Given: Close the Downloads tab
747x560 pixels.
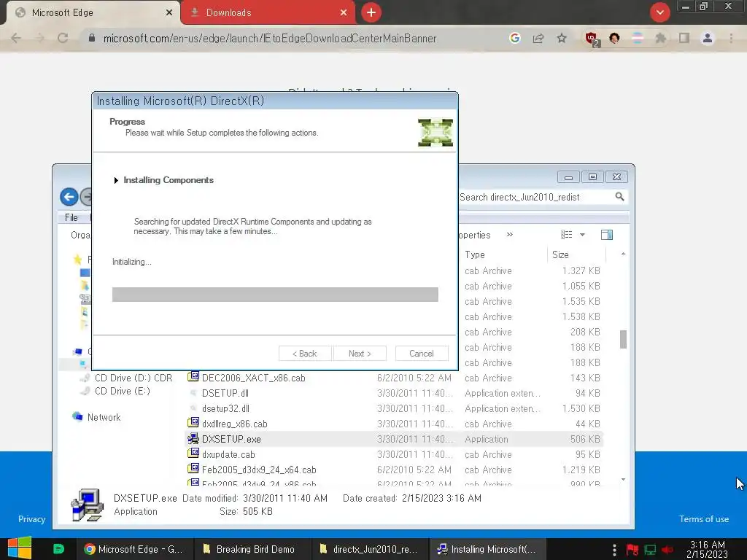Looking at the screenshot, I should pos(344,12).
